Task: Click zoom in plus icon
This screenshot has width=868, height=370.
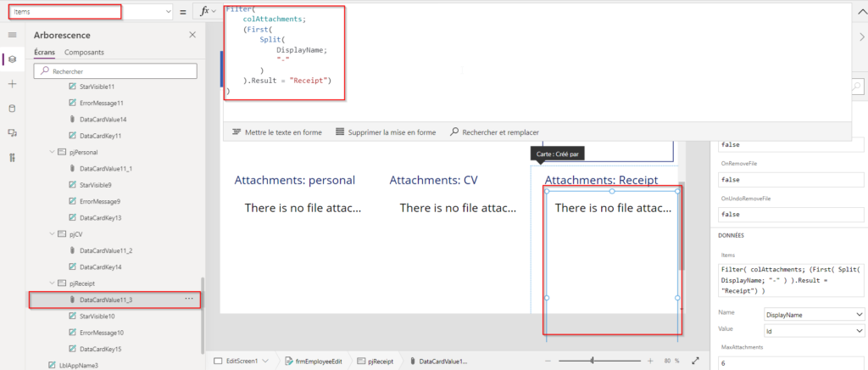Action: [651, 361]
